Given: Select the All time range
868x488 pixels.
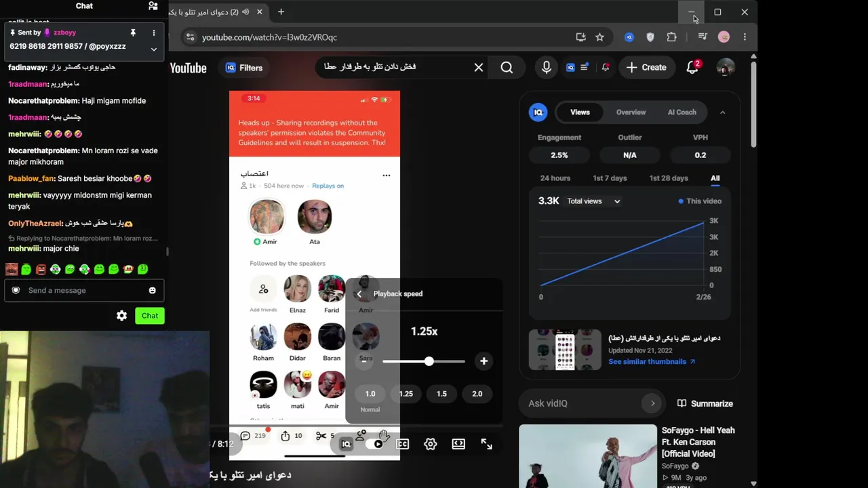Looking at the screenshot, I should click(x=715, y=178).
